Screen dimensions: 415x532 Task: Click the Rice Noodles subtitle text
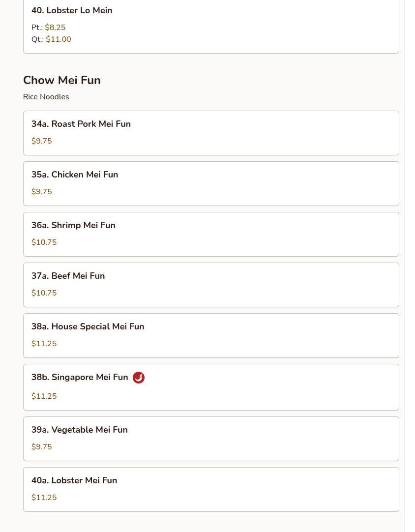click(x=46, y=97)
